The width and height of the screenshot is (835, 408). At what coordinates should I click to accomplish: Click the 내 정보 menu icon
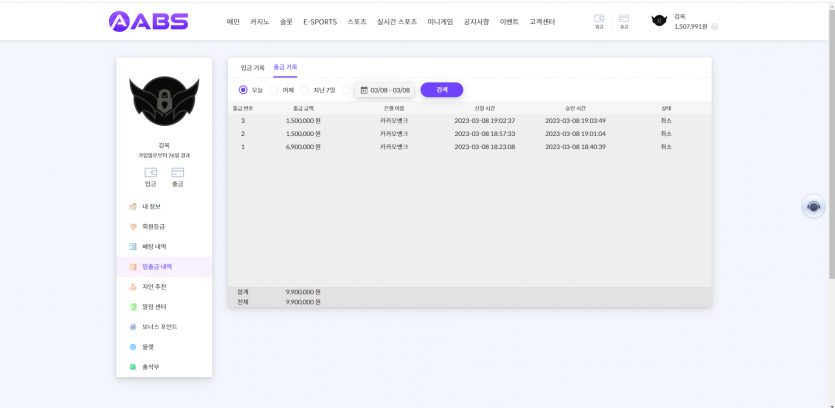pos(133,207)
